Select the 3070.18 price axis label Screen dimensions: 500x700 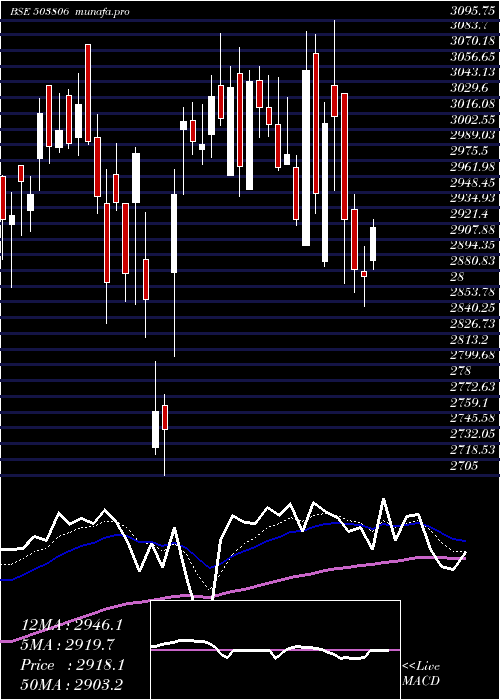point(473,42)
